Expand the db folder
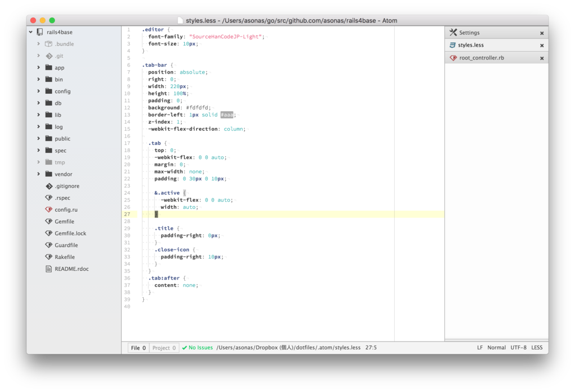Image resolution: width=575 pixels, height=392 pixels. tap(39, 103)
